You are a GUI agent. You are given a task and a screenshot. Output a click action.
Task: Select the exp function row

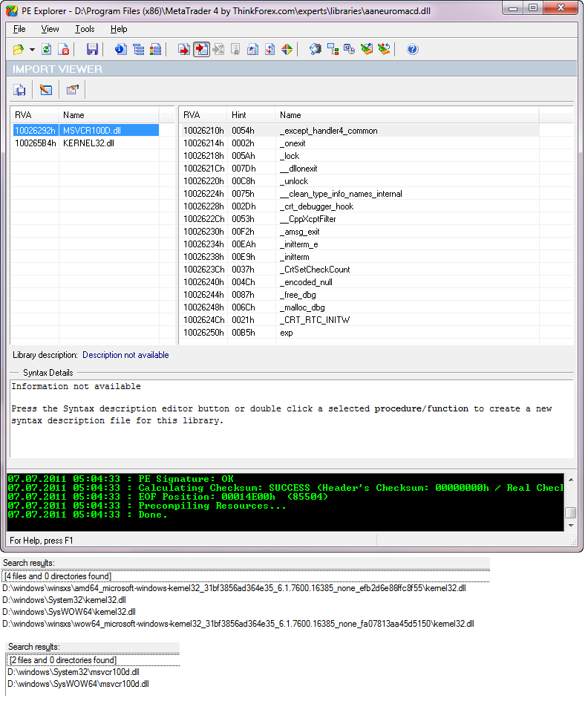(359, 333)
